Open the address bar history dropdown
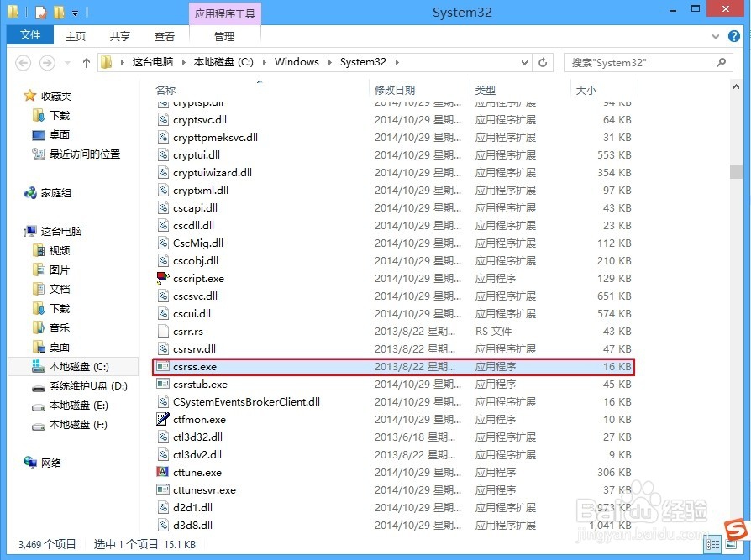 tap(524, 63)
